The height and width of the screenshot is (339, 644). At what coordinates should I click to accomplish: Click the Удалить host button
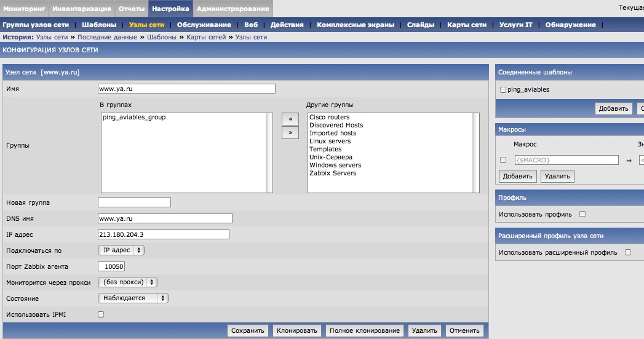pyautogui.click(x=424, y=330)
